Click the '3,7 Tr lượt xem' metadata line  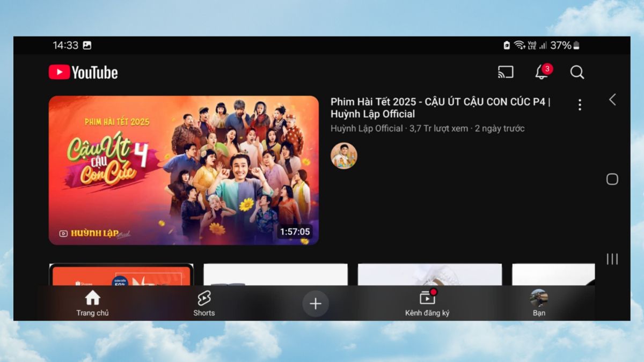pos(428,129)
